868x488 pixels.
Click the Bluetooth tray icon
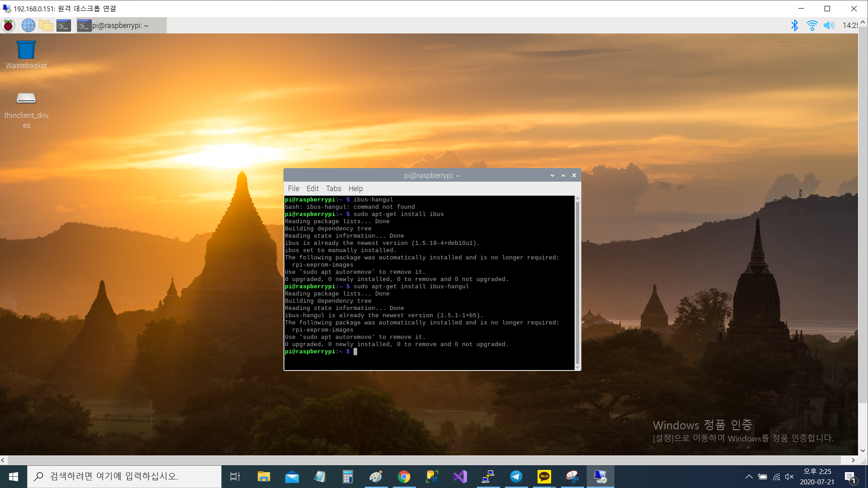(x=794, y=25)
